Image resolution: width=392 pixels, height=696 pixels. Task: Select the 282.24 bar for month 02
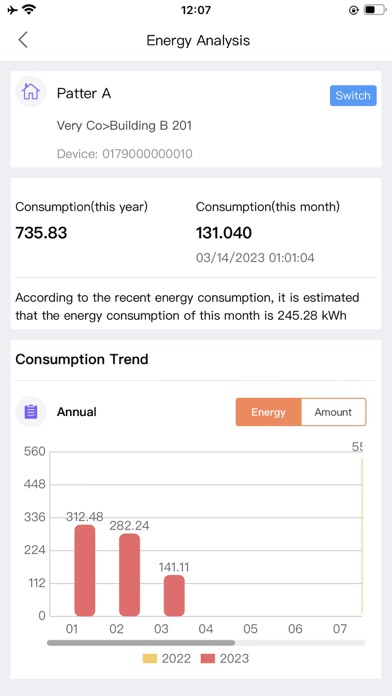[129, 575]
